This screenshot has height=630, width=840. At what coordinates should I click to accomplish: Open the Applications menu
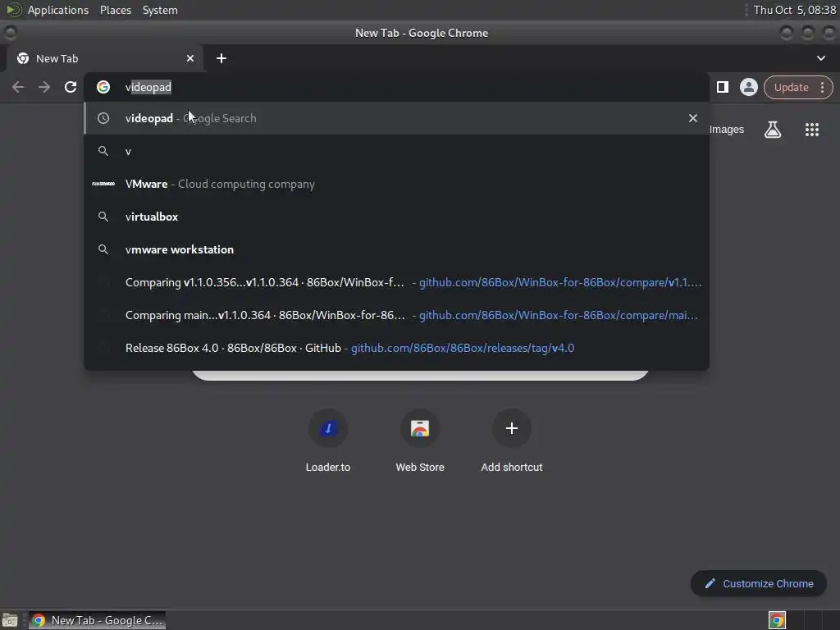pos(58,10)
